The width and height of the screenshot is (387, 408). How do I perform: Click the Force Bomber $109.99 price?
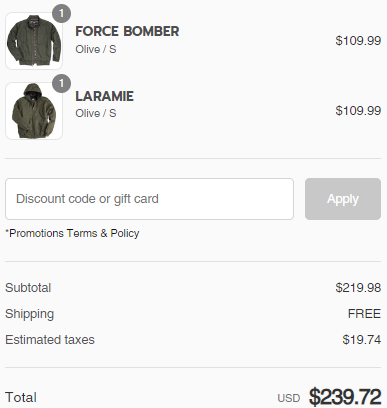(x=358, y=41)
